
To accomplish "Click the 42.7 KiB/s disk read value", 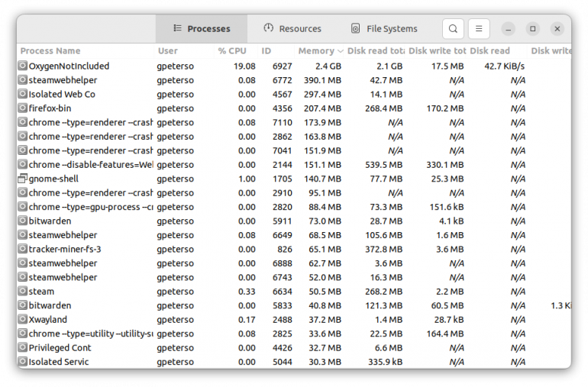I will click(504, 66).
